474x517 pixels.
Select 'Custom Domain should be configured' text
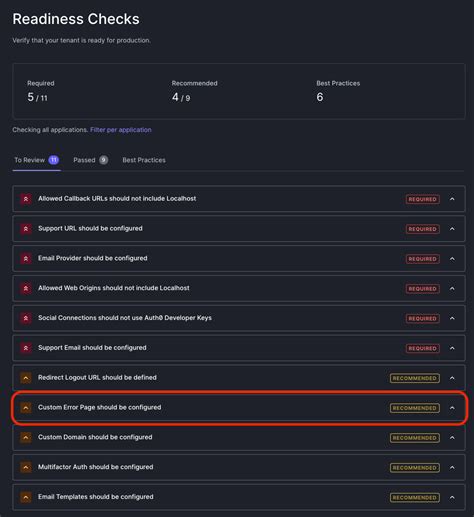click(95, 437)
